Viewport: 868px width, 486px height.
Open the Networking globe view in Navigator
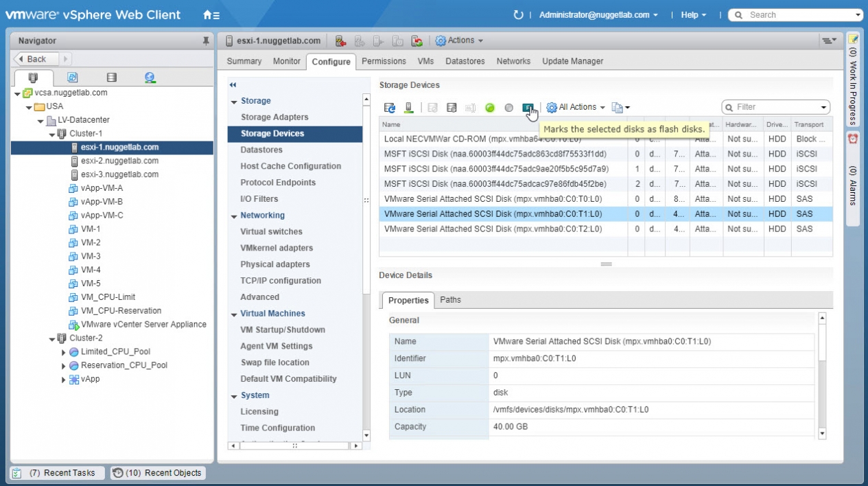tap(150, 78)
